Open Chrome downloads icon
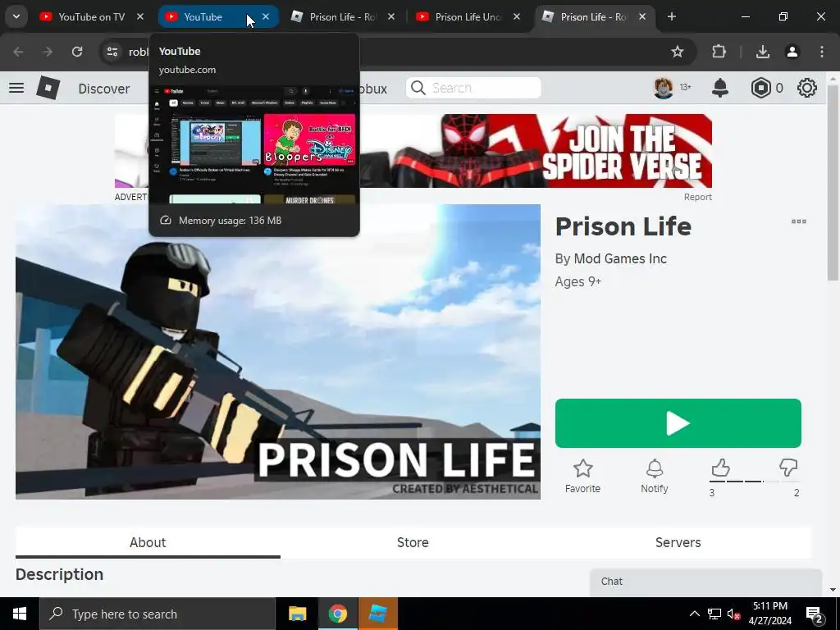This screenshot has width=840, height=630. tap(762, 52)
